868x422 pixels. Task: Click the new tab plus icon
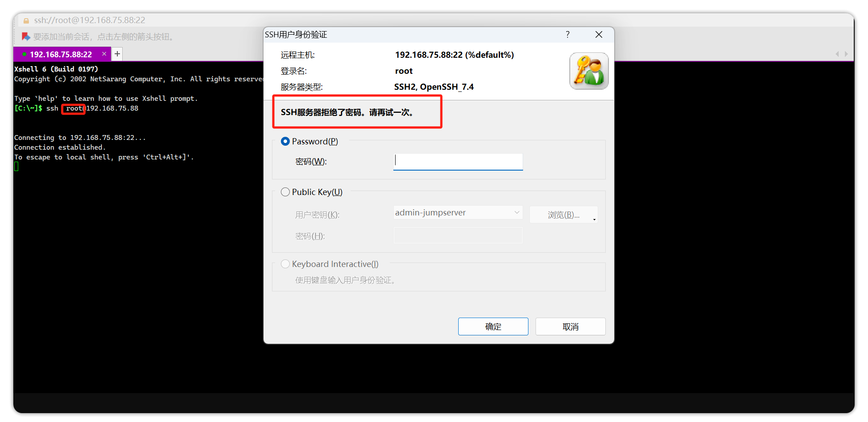pyautogui.click(x=117, y=54)
